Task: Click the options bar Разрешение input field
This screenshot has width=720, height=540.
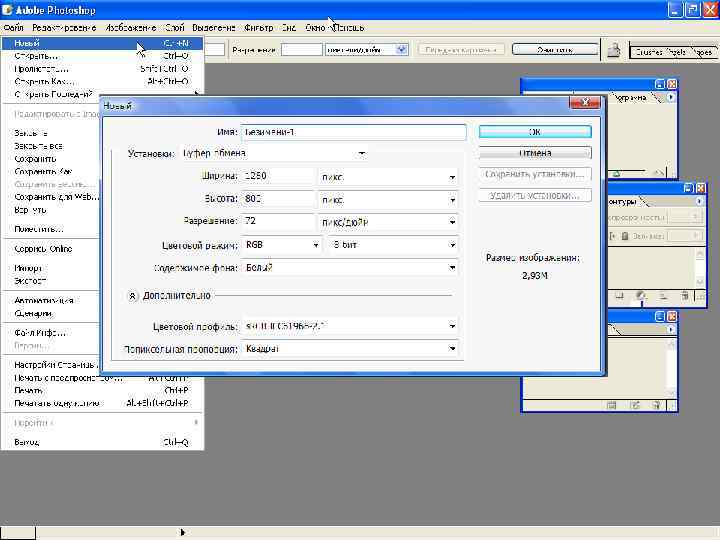Action: point(302,50)
